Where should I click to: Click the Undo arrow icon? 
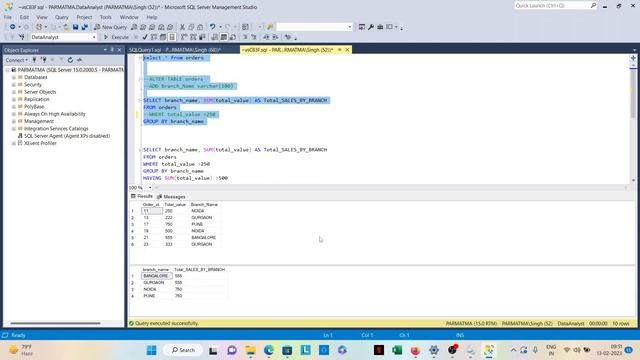[213, 27]
